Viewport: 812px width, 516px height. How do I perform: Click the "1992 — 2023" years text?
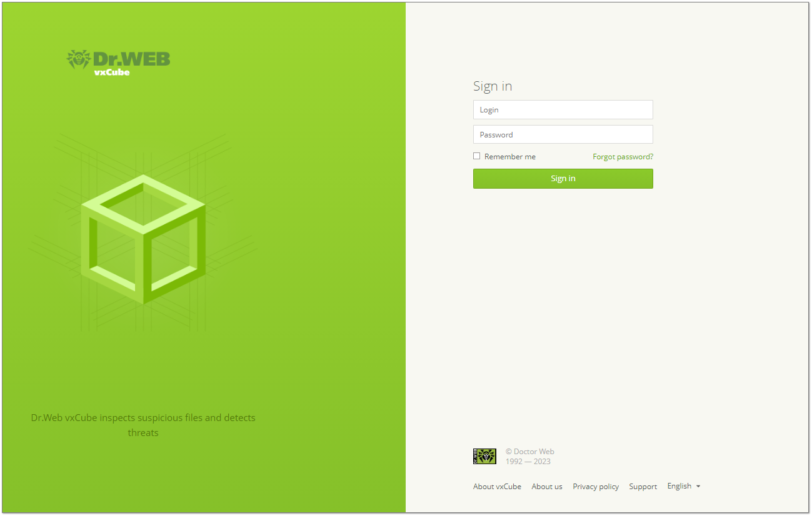pos(528,462)
